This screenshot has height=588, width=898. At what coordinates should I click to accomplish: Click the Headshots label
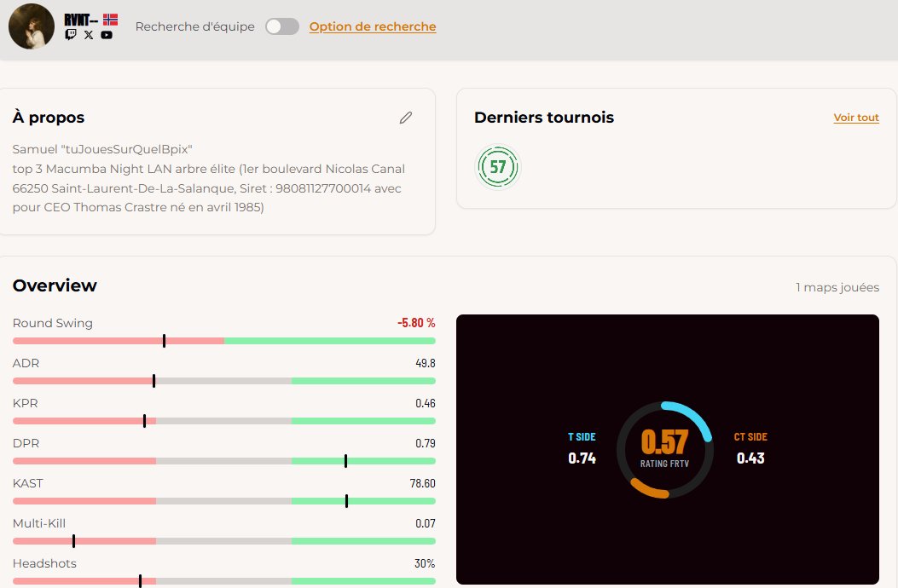44,563
